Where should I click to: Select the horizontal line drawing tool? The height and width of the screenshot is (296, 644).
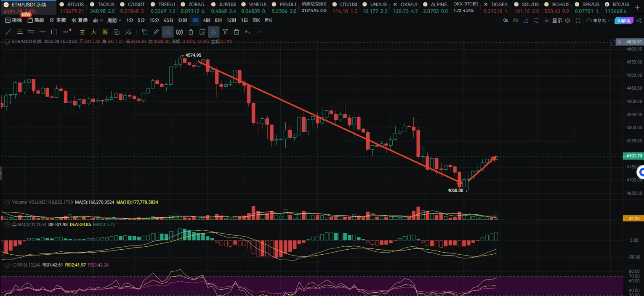pyautogui.click(x=43, y=32)
